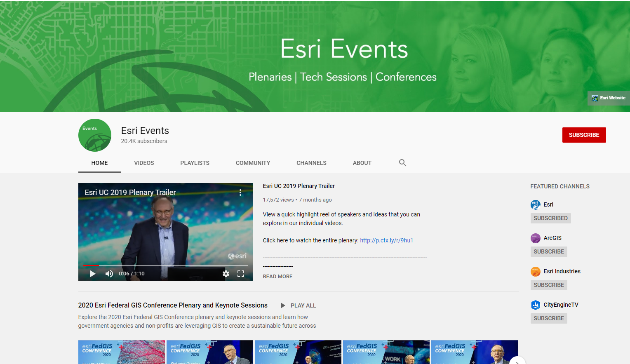This screenshot has height=364, width=630.
Task: Click the Esri Events channel name heading
Action: click(145, 131)
